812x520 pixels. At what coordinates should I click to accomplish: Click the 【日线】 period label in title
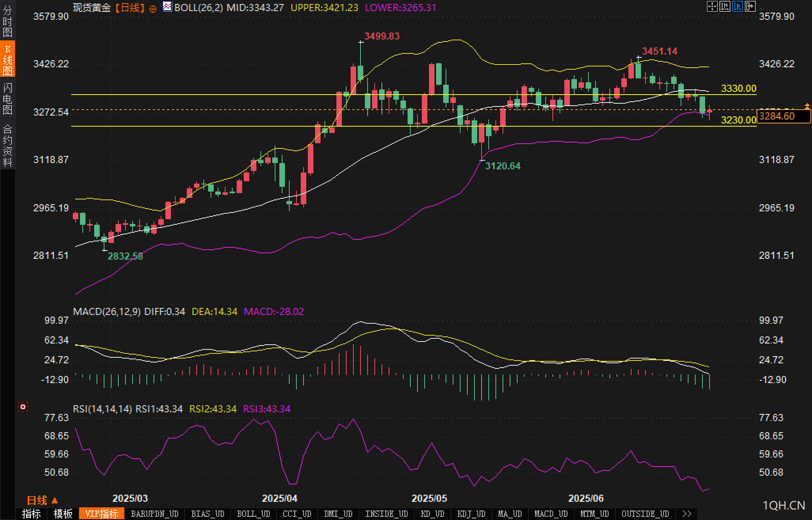click(x=130, y=8)
